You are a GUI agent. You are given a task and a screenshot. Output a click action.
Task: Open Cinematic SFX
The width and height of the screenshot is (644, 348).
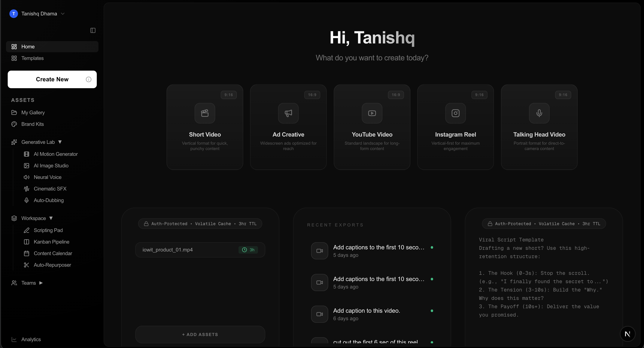click(50, 189)
